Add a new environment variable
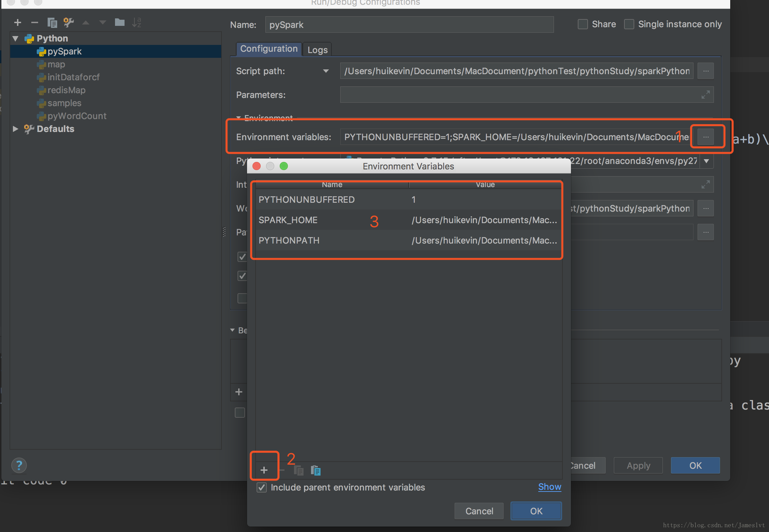The image size is (769, 532). pos(264,470)
